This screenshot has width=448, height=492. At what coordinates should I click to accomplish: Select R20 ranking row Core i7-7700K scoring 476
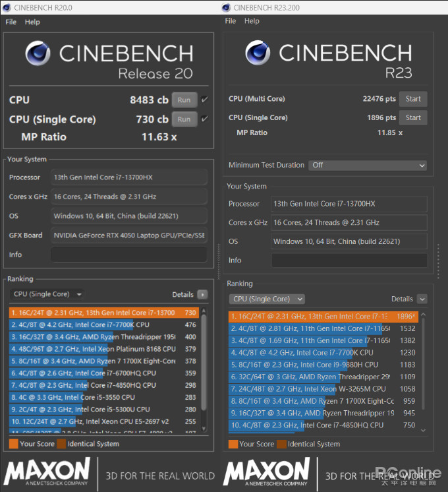click(104, 324)
